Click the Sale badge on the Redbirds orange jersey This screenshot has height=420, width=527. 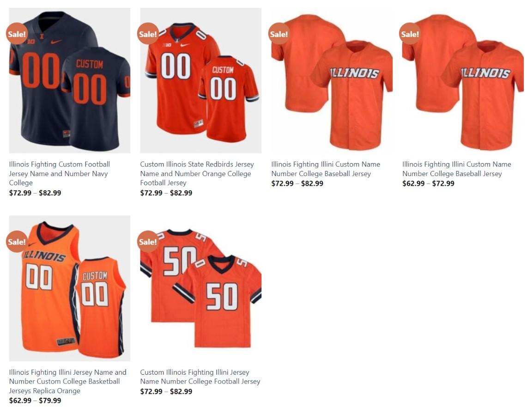[x=148, y=34]
